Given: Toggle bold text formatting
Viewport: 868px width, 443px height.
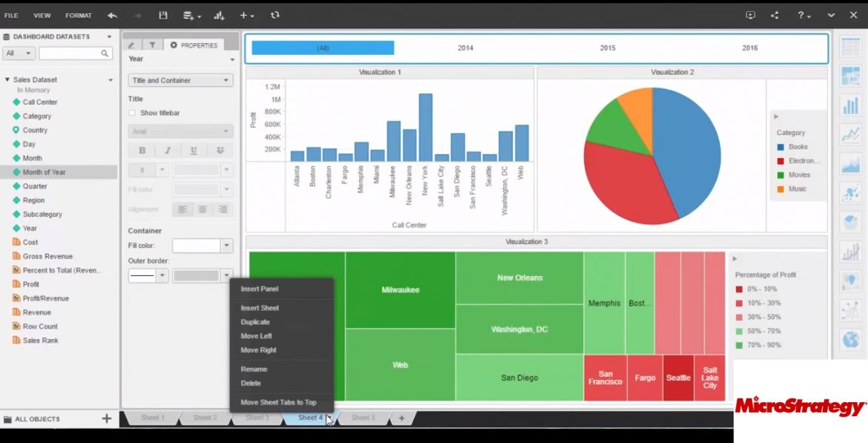Looking at the screenshot, I should click(x=141, y=150).
